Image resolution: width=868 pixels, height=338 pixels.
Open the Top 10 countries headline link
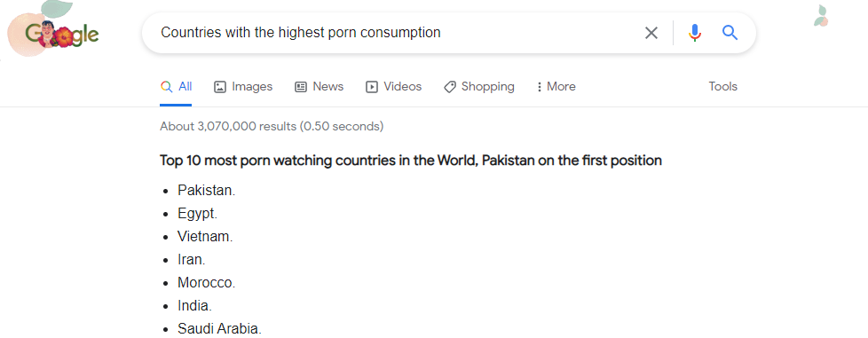[411, 161]
